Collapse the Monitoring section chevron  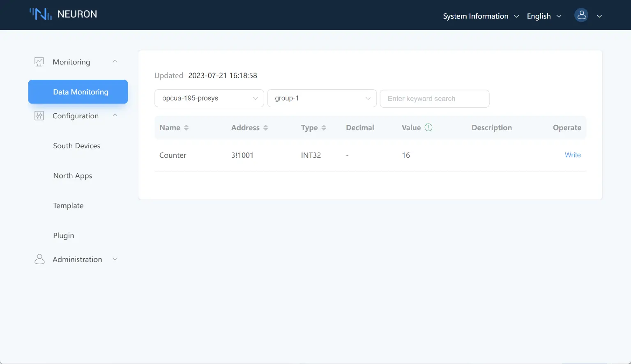click(115, 61)
